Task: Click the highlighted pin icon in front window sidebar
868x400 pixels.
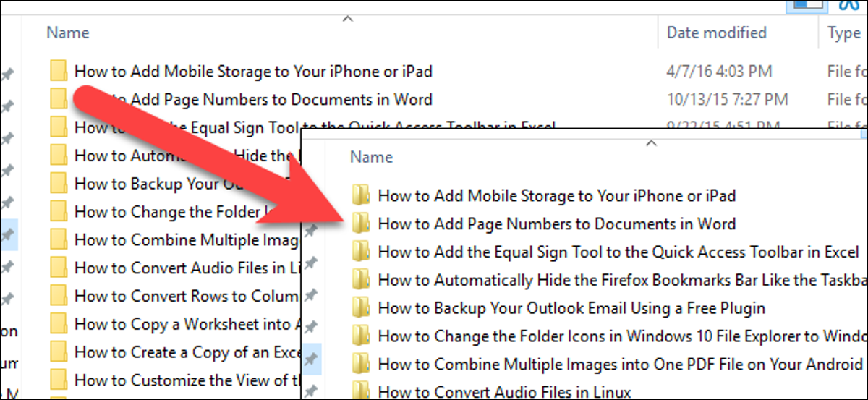Action: pos(310,359)
